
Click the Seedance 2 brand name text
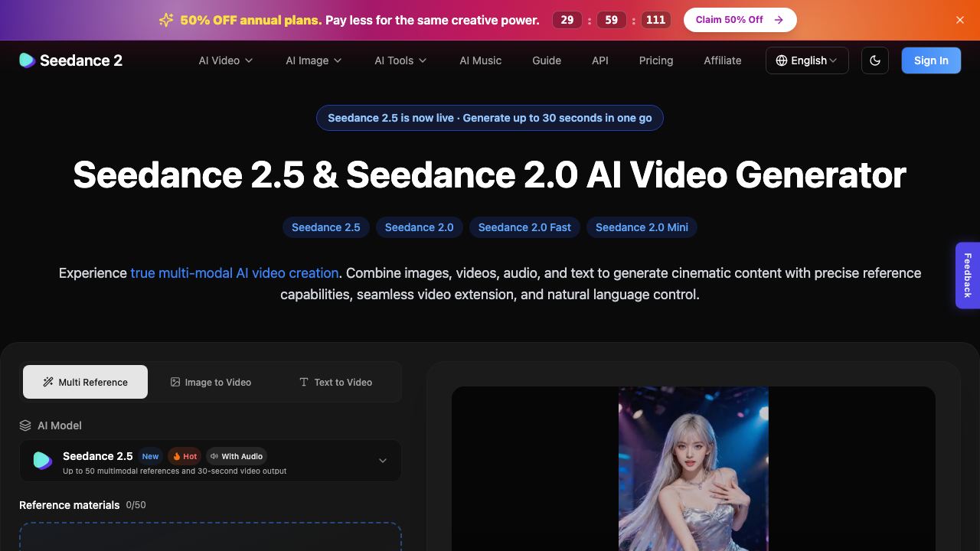coord(81,60)
